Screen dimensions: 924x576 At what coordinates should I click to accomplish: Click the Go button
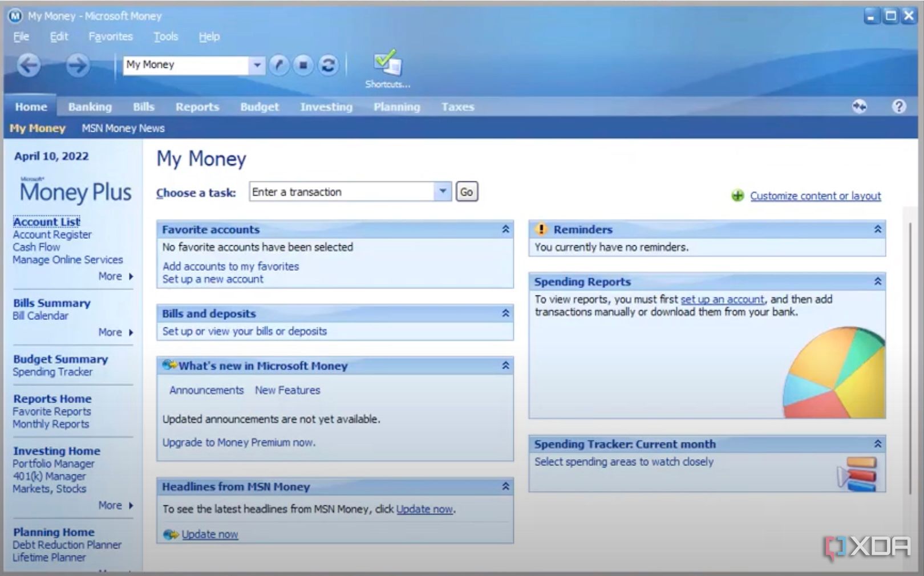[467, 192]
